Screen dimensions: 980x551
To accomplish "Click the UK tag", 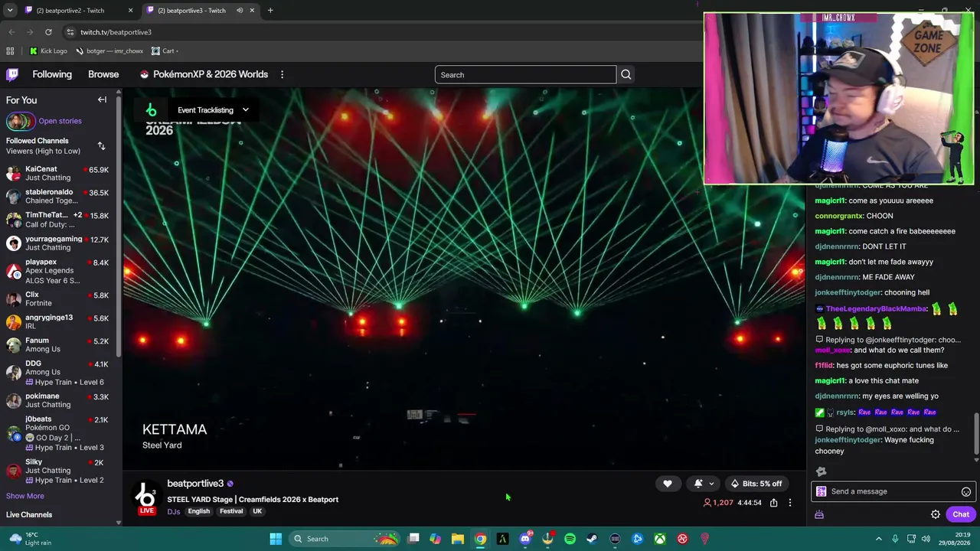I will 257,512.
